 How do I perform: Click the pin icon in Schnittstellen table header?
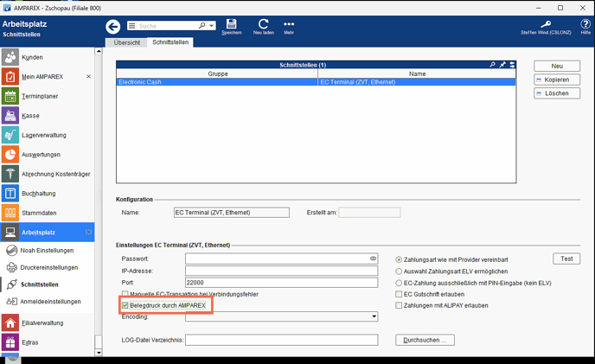[x=502, y=65]
